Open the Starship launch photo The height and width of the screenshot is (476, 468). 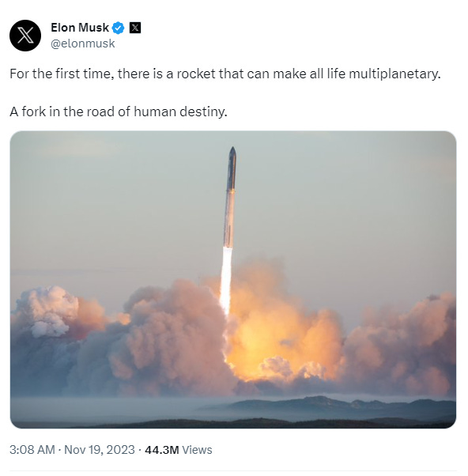233,280
